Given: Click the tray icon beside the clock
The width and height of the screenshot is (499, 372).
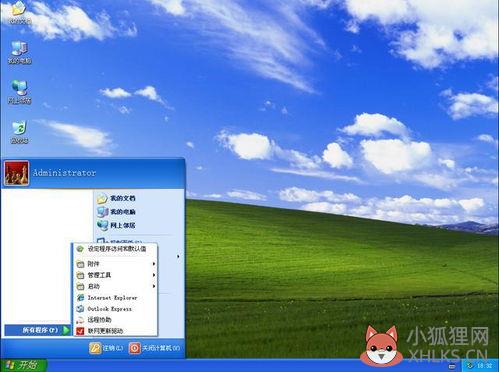Looking at the screenshot, I should 470,366.
